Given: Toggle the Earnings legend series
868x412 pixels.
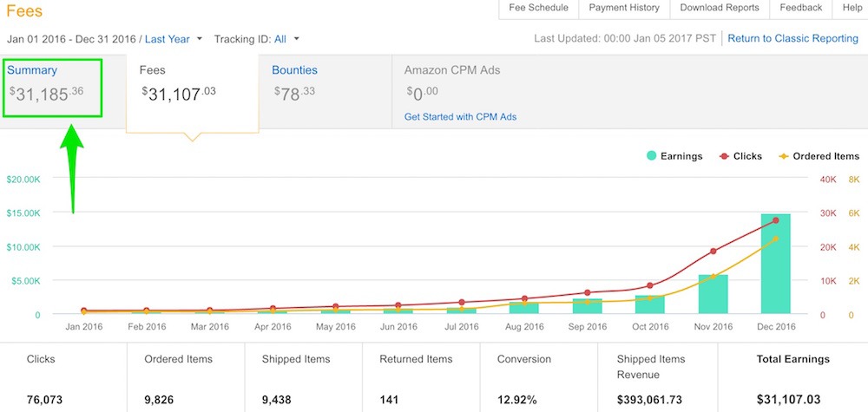Looking at the screenshot, I should click(x=674, y=156).
